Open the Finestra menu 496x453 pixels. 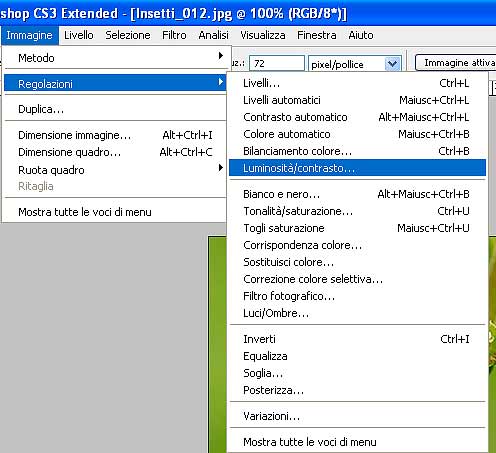317,35
